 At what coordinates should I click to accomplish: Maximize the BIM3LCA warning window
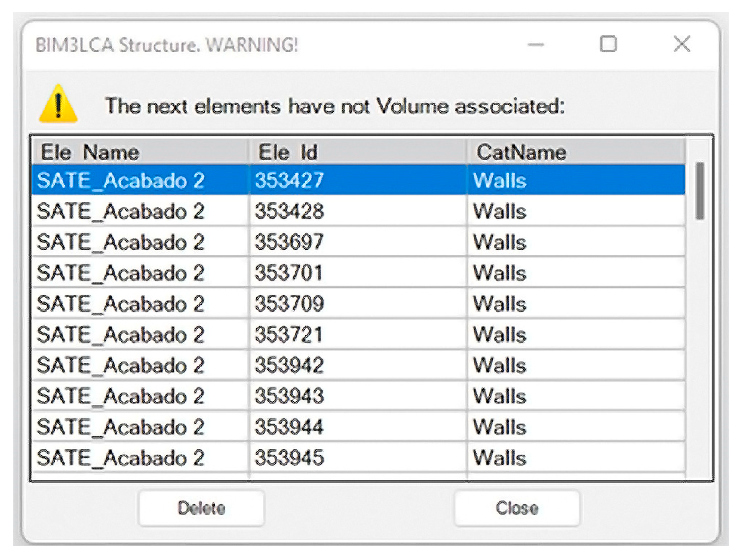[x=608, y=44]
